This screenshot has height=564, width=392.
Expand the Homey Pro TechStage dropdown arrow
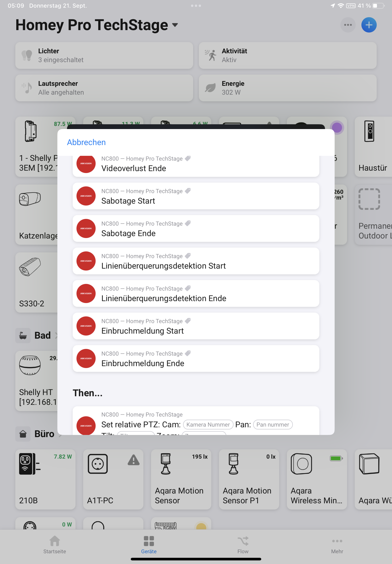click(x=175, y=25)
